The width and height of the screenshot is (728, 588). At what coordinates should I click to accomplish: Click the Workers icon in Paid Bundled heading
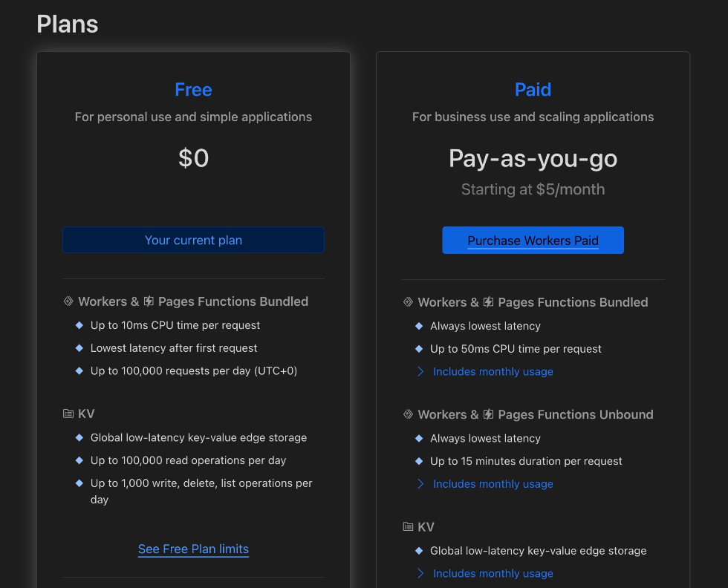point(408,302)
